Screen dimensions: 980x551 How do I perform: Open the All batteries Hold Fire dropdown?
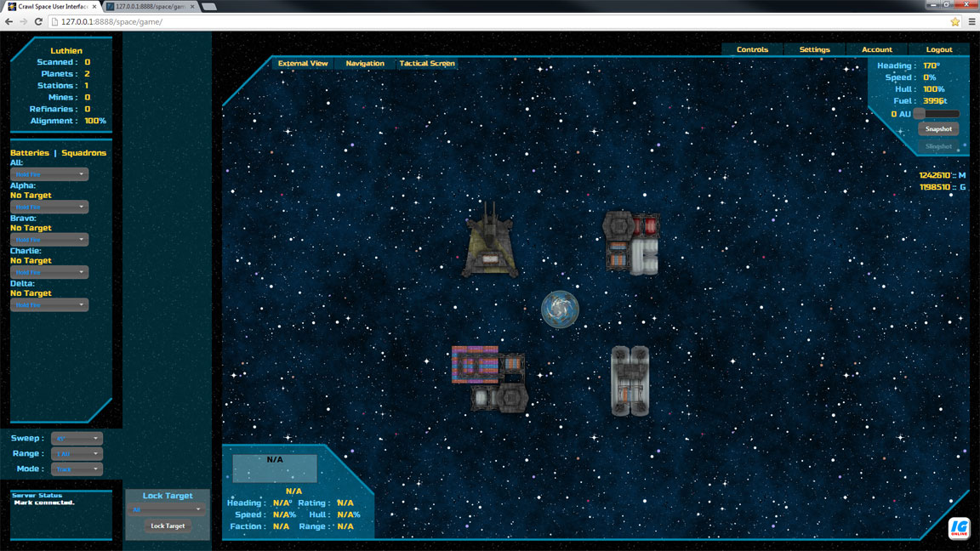(x=49, y=174)
